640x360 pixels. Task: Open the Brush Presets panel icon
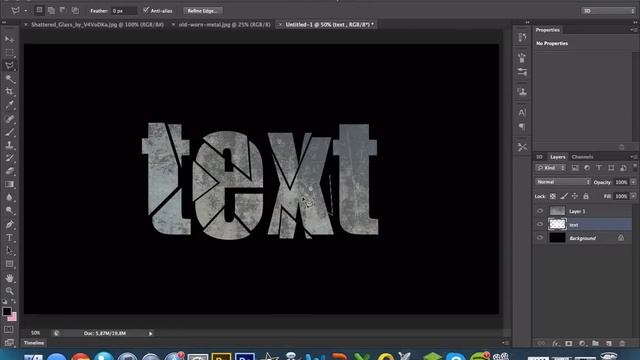[x=522, y=58]
